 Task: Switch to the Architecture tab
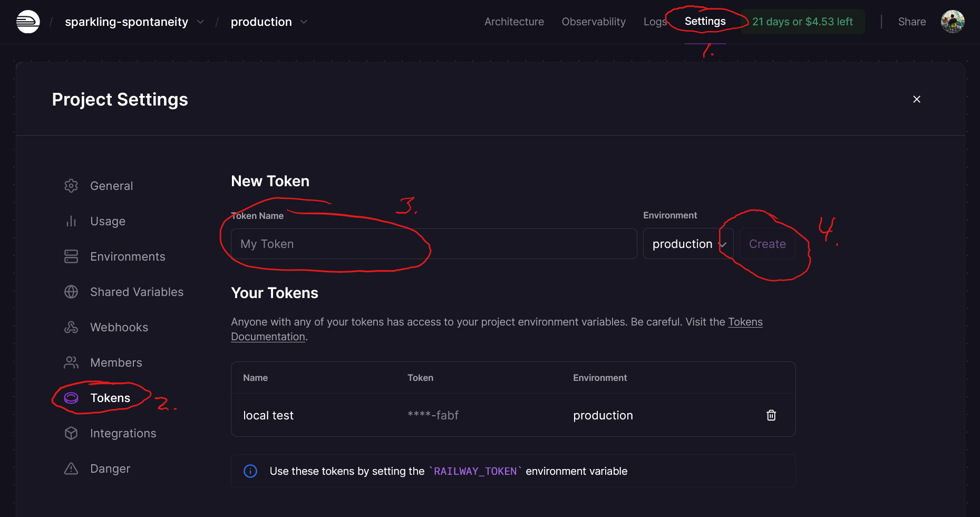tap(514, 22)
